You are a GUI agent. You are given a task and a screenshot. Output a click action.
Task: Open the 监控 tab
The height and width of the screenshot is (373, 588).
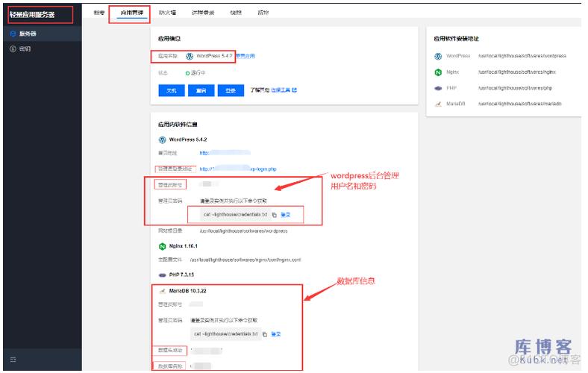tap(263, 13)
